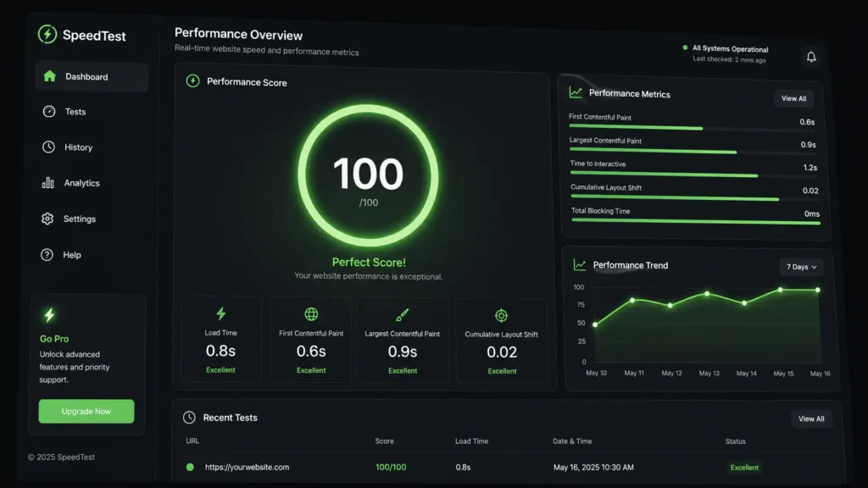Viewport: 868px width, 488px height.
Task: Select the Load Time 0.8s card
Action: [221, 339]
